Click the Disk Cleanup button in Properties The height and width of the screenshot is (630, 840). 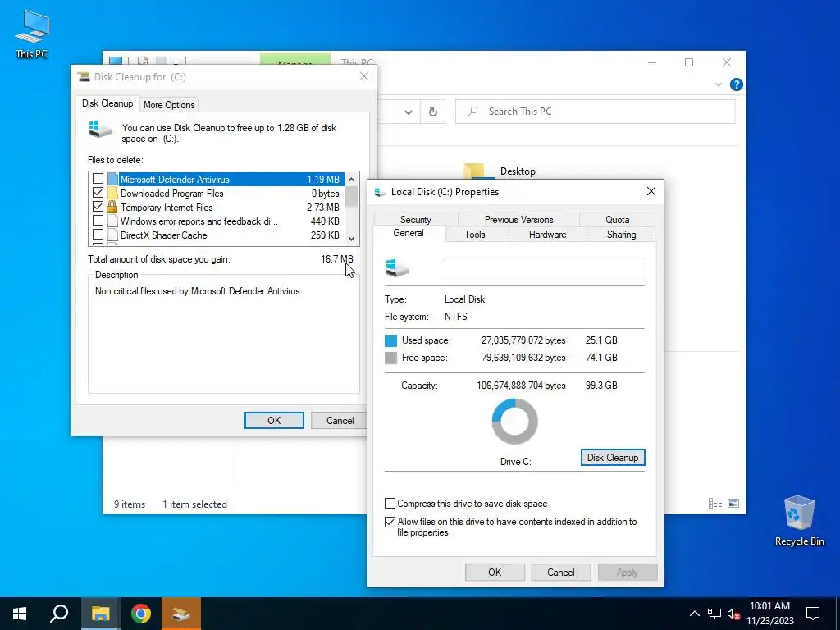tap(613, 458)
